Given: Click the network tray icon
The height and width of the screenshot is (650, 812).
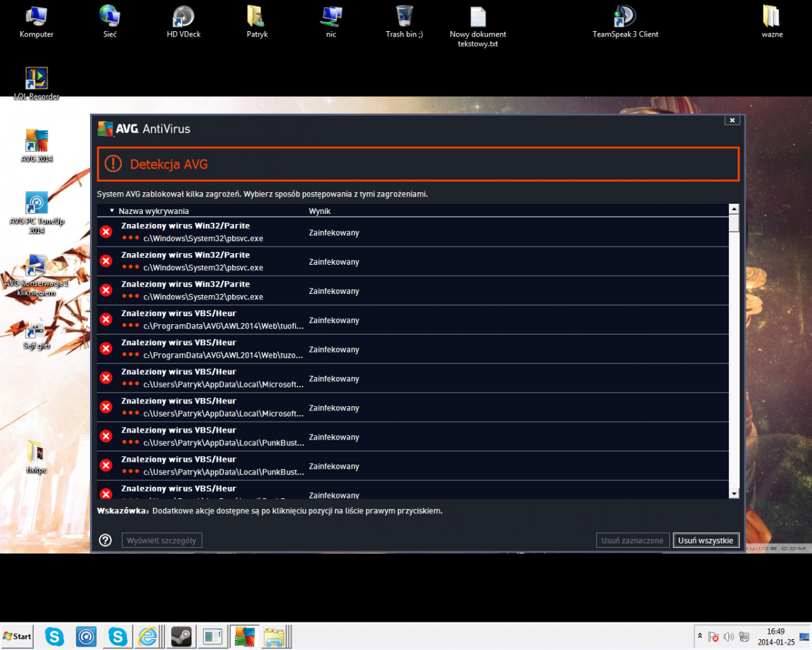Looking at the screenshot, I should [x=744, y=636].
